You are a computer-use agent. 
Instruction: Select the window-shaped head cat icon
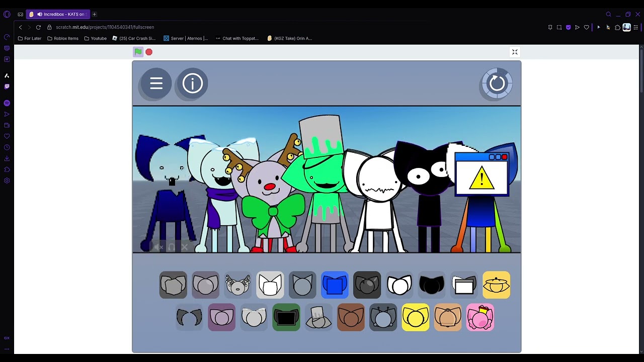coord(464,285)
